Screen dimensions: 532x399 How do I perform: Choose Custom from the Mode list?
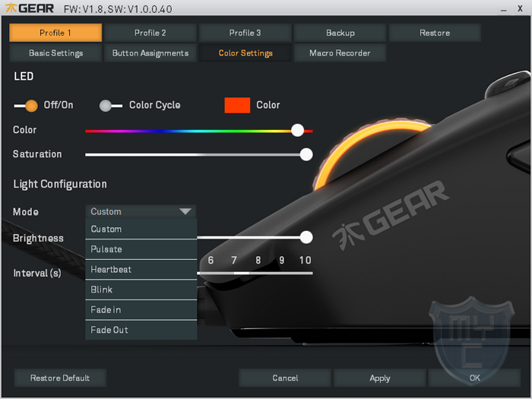[141, 229]
